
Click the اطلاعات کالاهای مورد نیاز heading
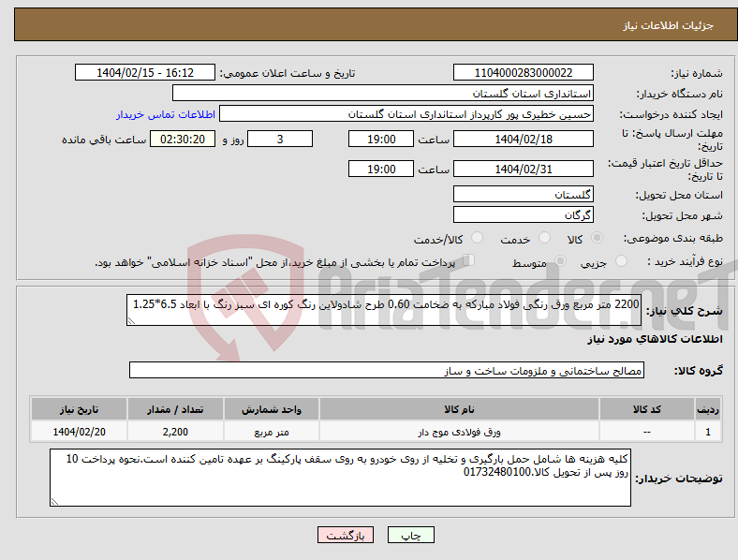[x=655, y=339]
